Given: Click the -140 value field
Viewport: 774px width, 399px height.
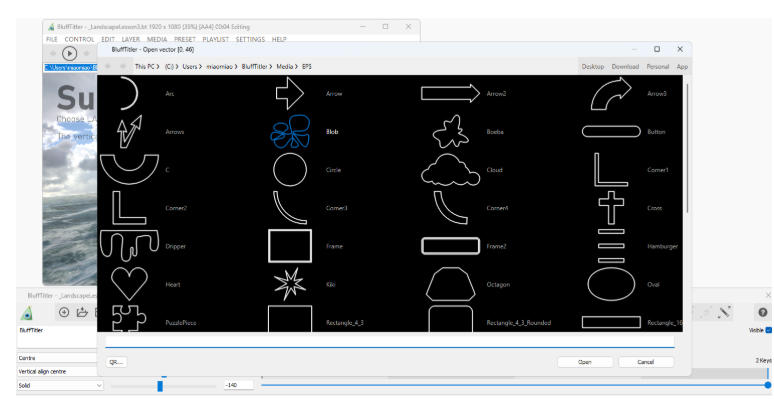Looking at the screenshot, I should (239, 385).
